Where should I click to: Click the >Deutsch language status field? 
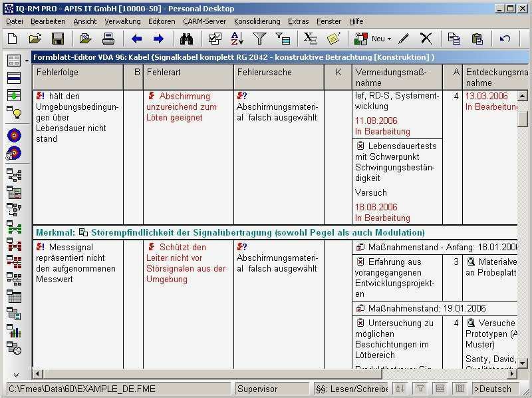point(495,389)
